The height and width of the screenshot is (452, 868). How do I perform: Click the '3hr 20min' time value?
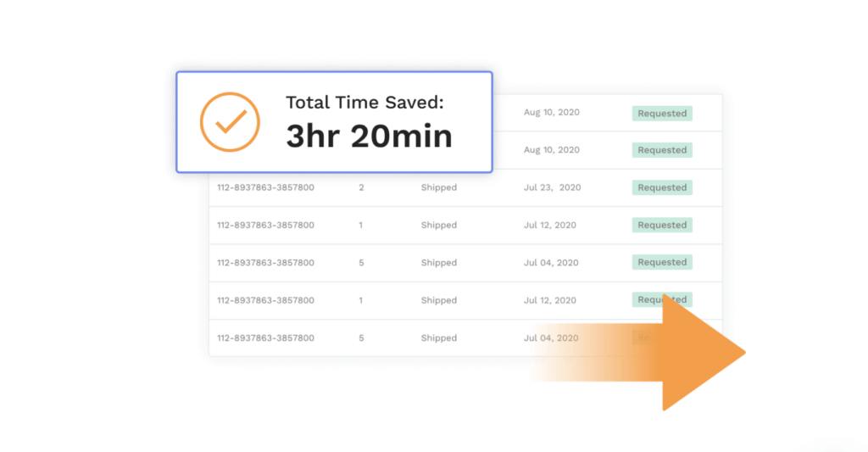pos(370,137)
